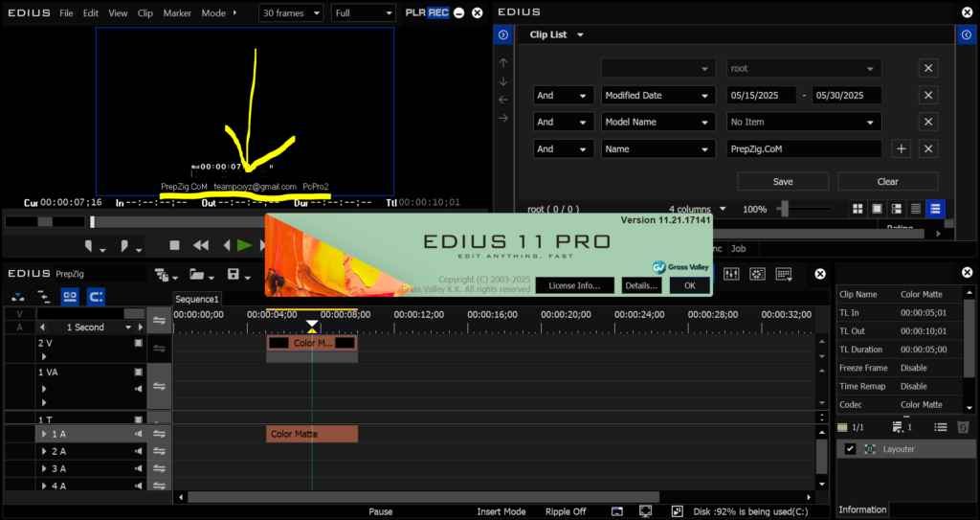Image resolution: width=980 pixels, height=520 pixels.
Task: Switch to the Information tab
Action: [862, 509]
